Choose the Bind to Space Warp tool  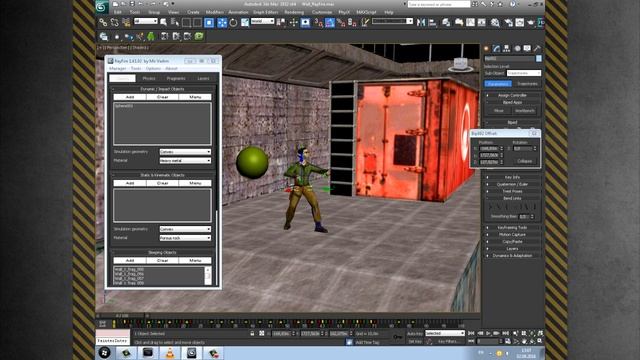click(126, 22)
